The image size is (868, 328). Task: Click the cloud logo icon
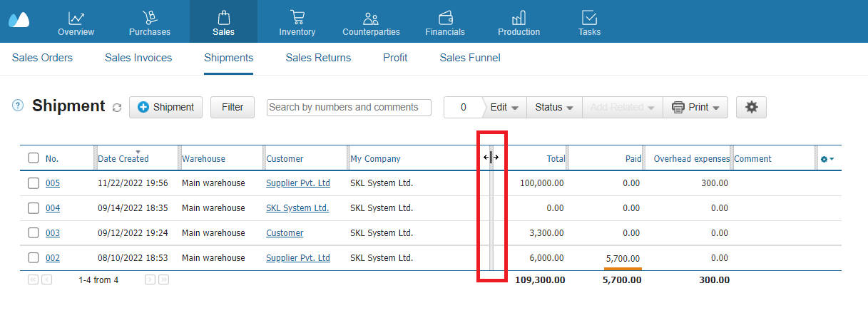tap(19, 19)
